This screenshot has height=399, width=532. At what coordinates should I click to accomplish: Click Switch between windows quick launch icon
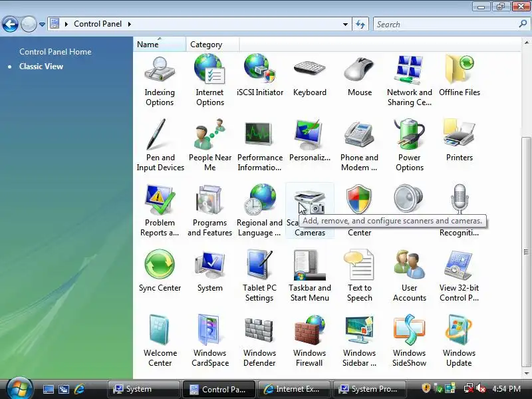tap(63, 389)
